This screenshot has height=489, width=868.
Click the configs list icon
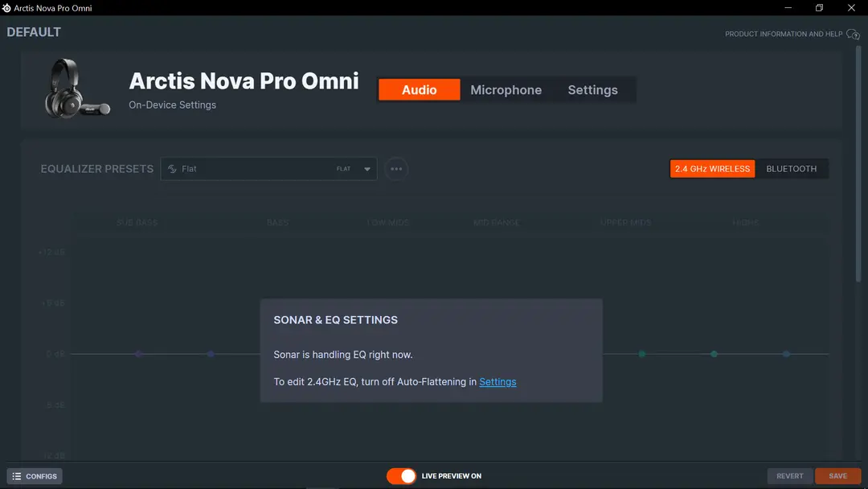click(17, 476)
